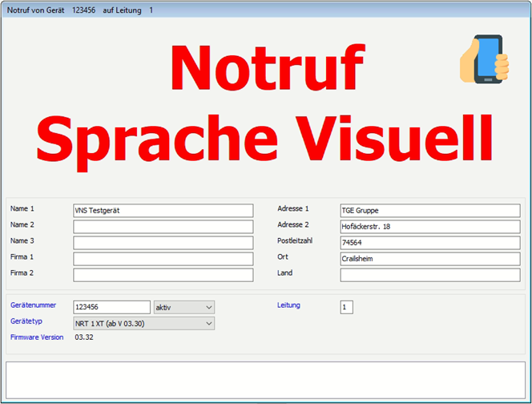Click the blue Gerätetyp label
532x404 pixels.
tap(26, 321)
